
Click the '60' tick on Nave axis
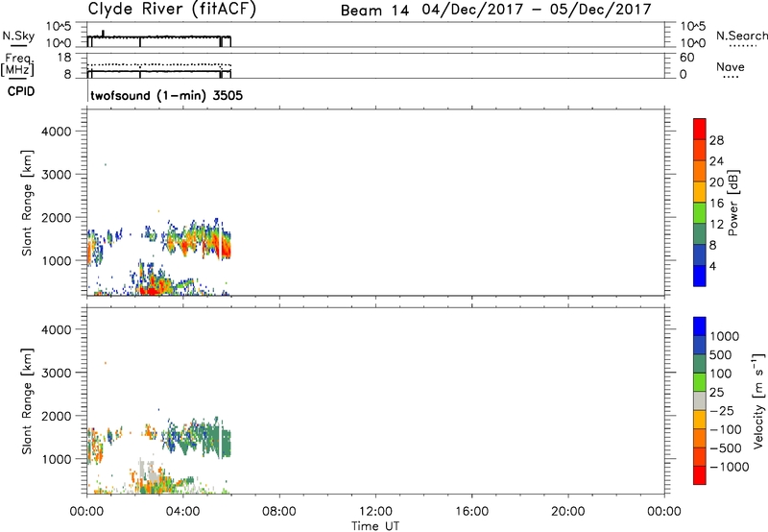pos(686,58)
